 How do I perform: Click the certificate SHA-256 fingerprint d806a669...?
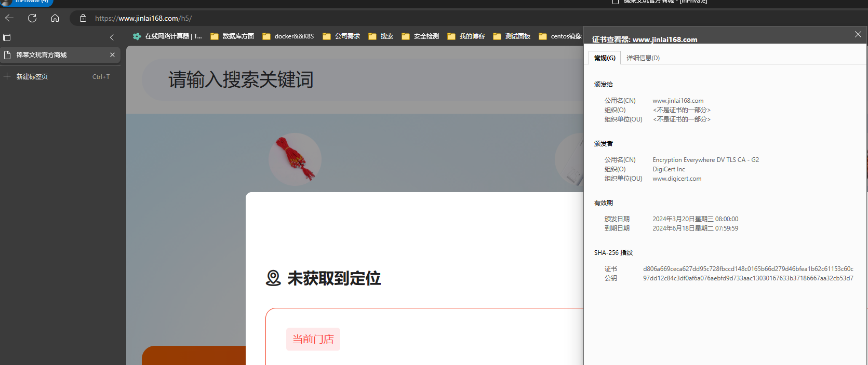tap(748, 269)
